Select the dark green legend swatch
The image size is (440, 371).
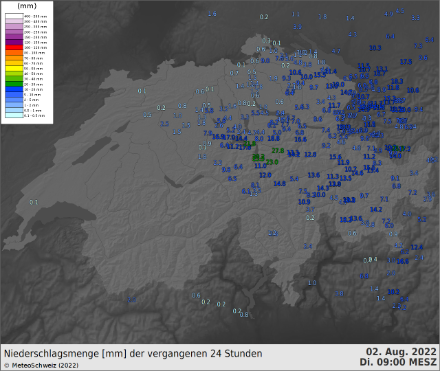click(x=14, y=84)
